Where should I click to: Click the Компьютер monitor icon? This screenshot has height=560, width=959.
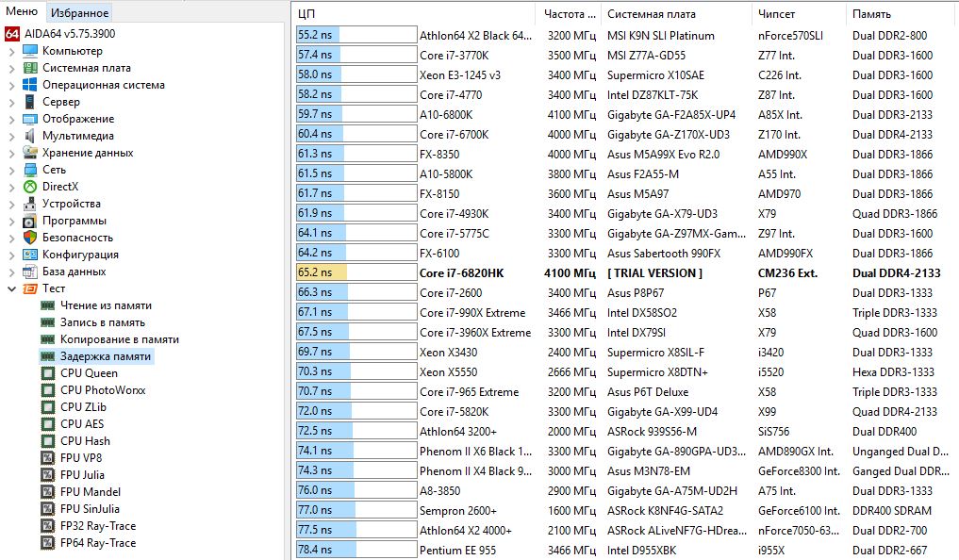(x=30, y=51)
